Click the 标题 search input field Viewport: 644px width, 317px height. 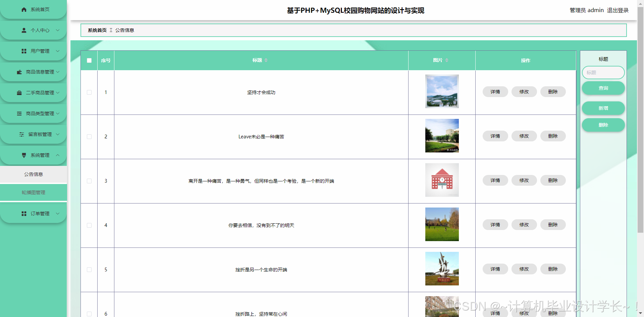click(x=603, y=73)
